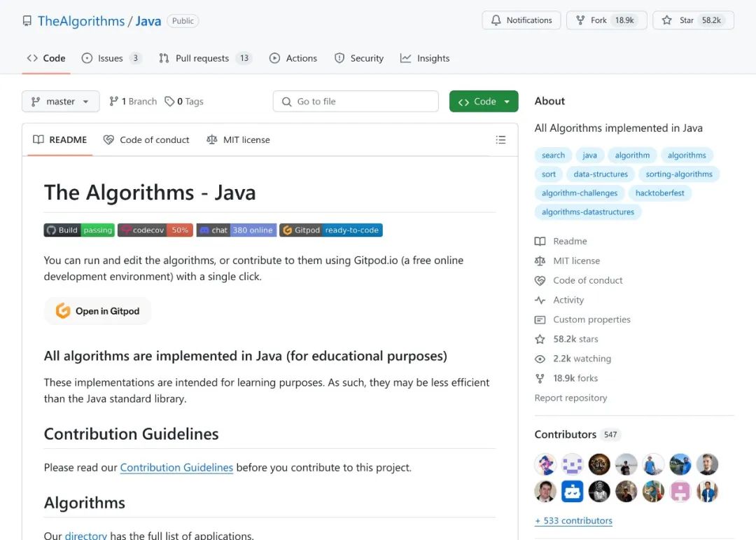Screen dimensions: 756x540
Task: Click the data-structures topic tag
Action: coord(601,174)
